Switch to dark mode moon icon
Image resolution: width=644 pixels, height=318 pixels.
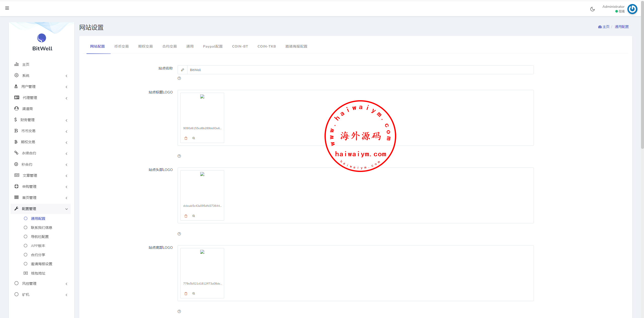(592, 9)
